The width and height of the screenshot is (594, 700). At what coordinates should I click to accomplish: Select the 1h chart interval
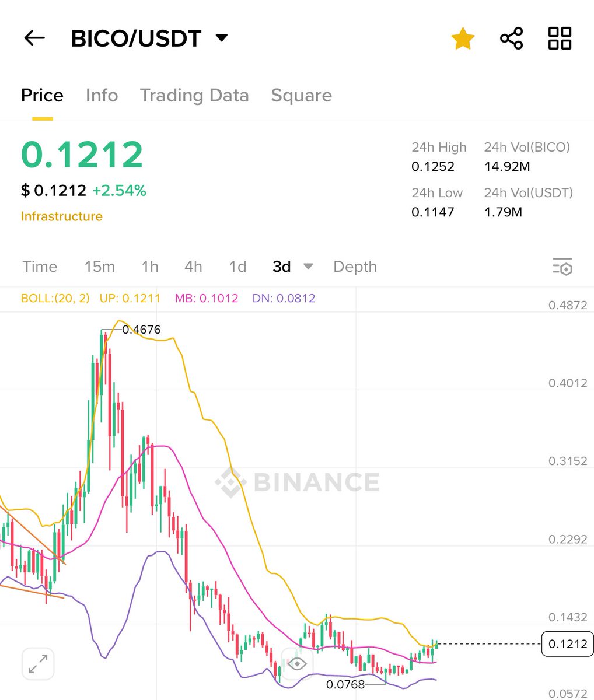tap(150, 267)
